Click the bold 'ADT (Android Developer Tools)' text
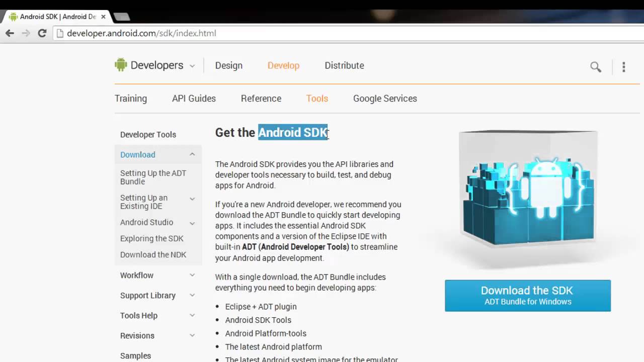The height and width of the screenshot is (362, 644). click(x=295, y=247)
